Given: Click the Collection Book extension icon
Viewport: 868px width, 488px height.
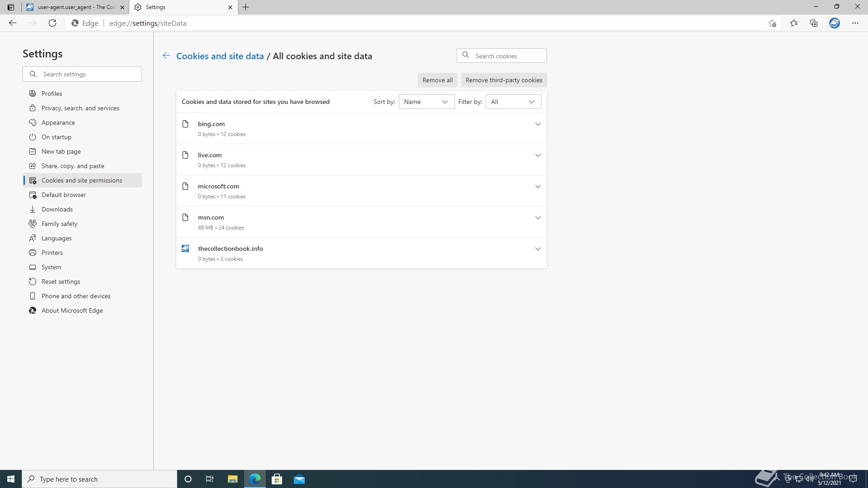Looking at the screenshot, I should [835, 23].
